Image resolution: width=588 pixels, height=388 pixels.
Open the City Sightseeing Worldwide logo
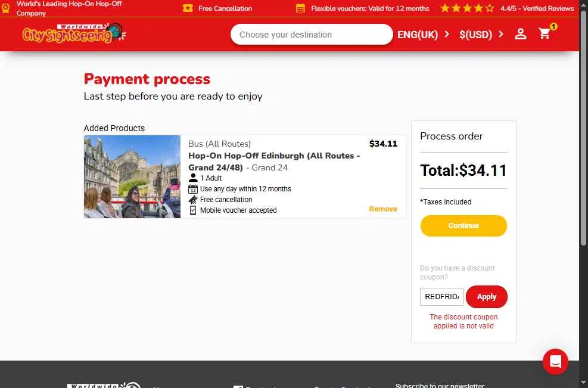pyautogui.click(x=74, y=33)
